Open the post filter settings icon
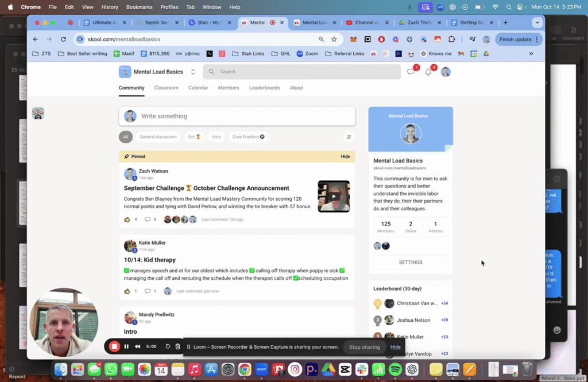Viewport: 588px width, 382px height. [x=349, y=137]
